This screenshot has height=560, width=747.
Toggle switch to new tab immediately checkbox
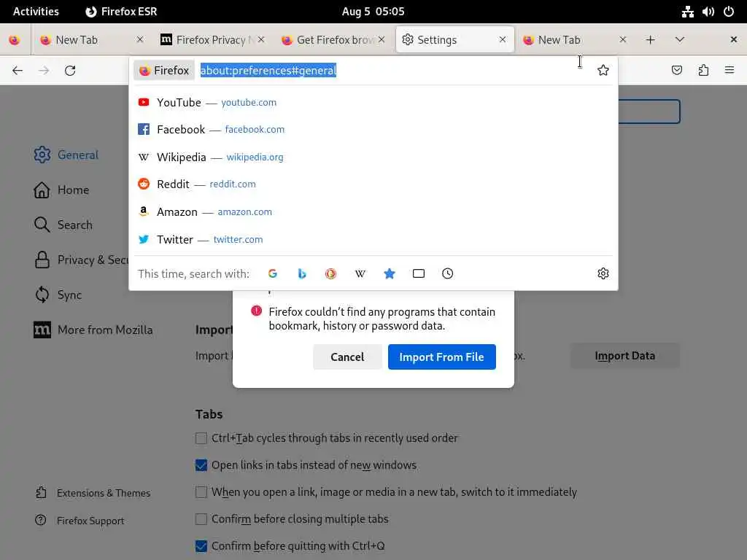(201, 492)
